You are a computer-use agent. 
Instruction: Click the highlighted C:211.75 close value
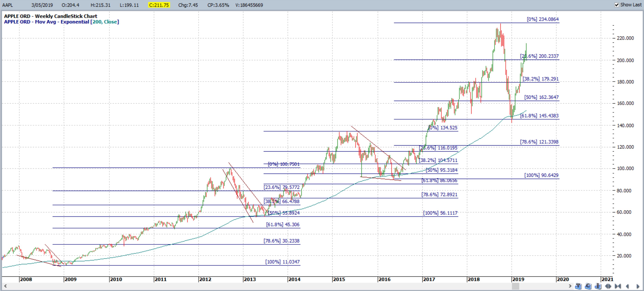[159, 5]
